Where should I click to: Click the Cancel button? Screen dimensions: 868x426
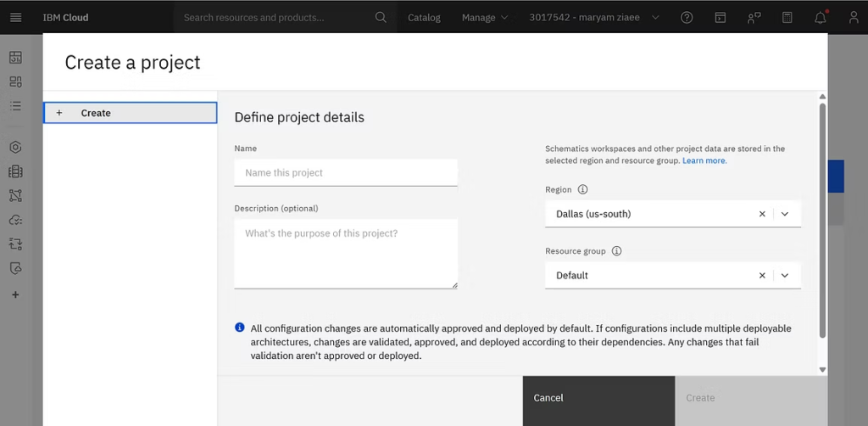[598, 401]
